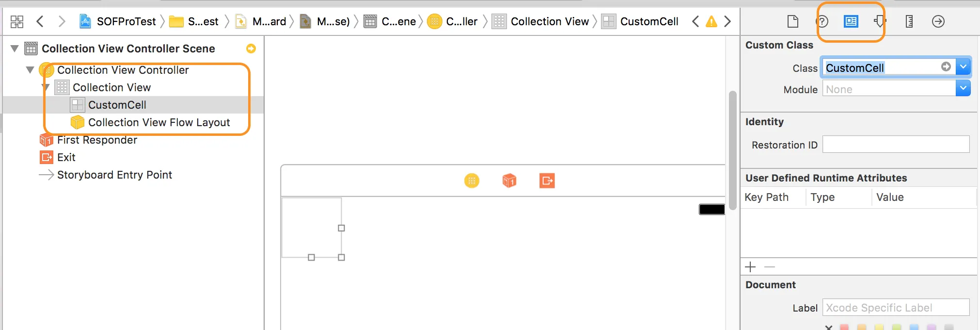The image size is (980, 330).
Task: Click the related items grid icon
Action: click(17, 21)
